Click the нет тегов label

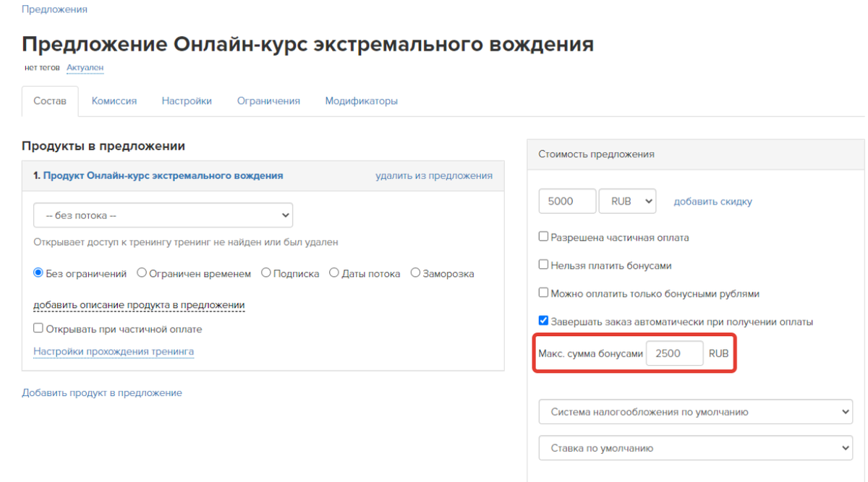pyautogui.click(x=42, y=67)
